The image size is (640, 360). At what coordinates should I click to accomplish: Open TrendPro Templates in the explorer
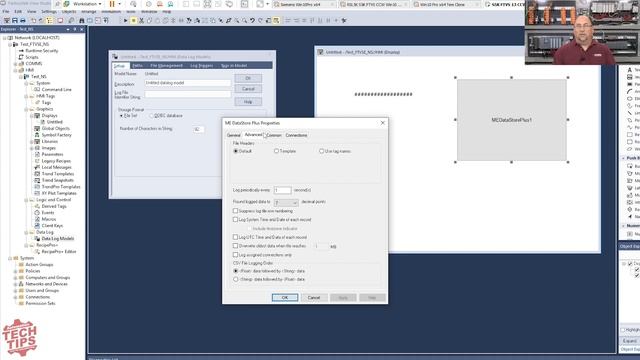(61, 187)
